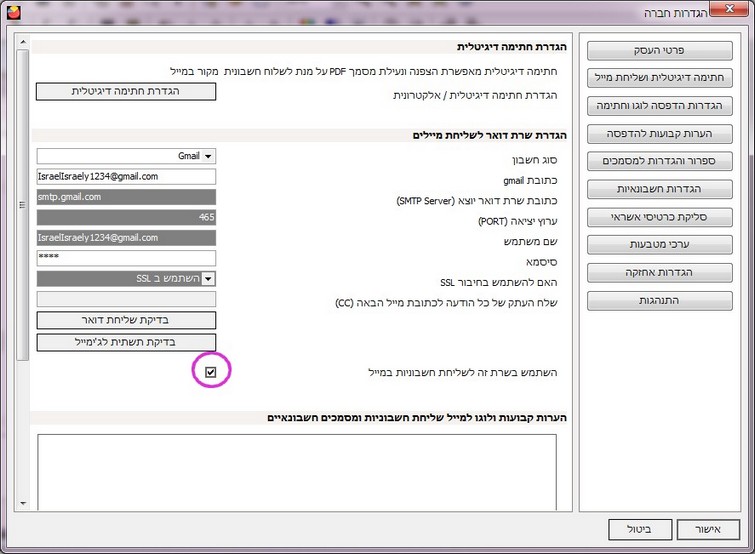Image resolution: width=755 pixels, height=554 pixels.
Task: Click the שם משתמש label
Action: click(530, 242)
